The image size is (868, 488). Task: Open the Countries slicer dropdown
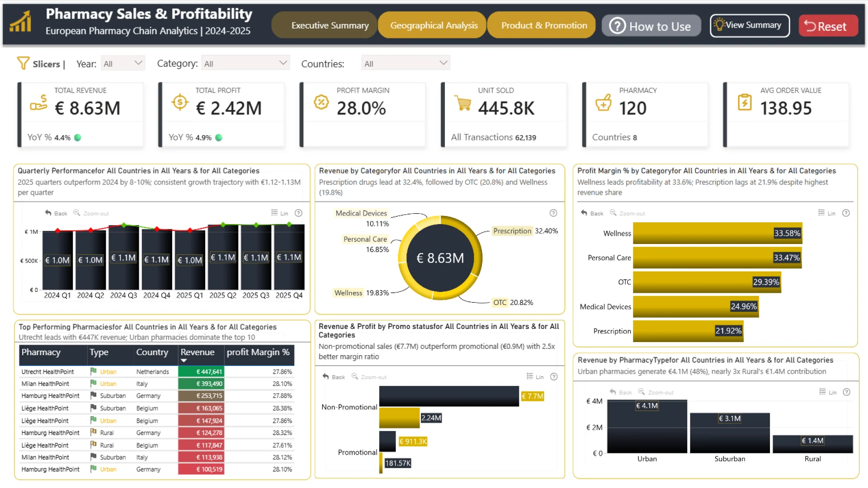tap(406, 63)
